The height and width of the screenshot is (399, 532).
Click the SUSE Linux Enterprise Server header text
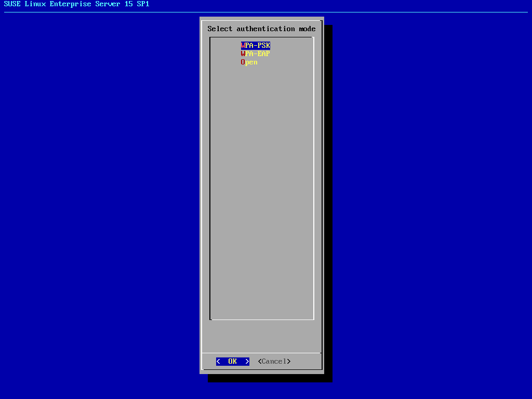(76, 4)
